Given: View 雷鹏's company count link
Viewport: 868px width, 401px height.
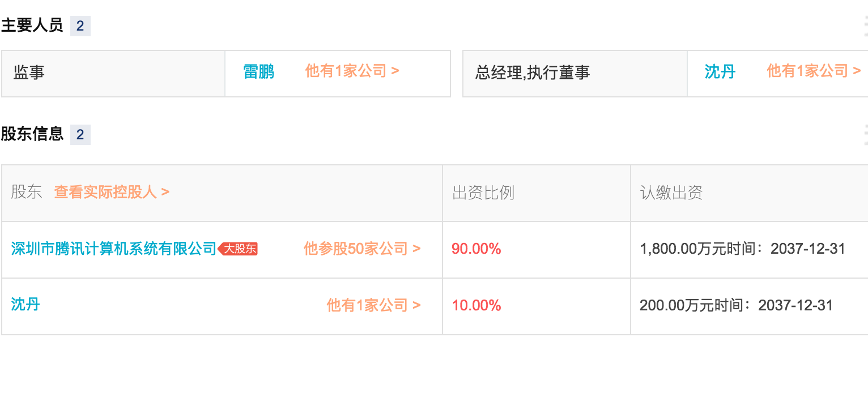Looking at the screenshot, I should 352,71.
